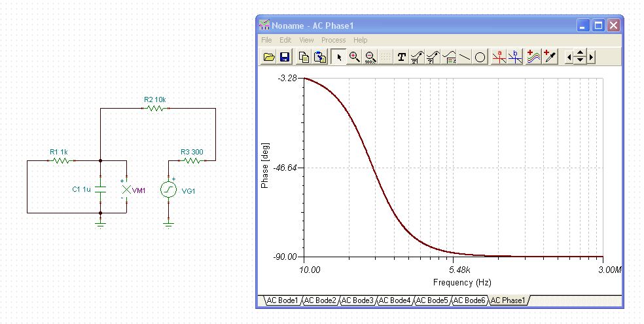Screen dimensions: 644x324
Task: Select voltmeter VM1 in schematic
Action: (126, 189)
